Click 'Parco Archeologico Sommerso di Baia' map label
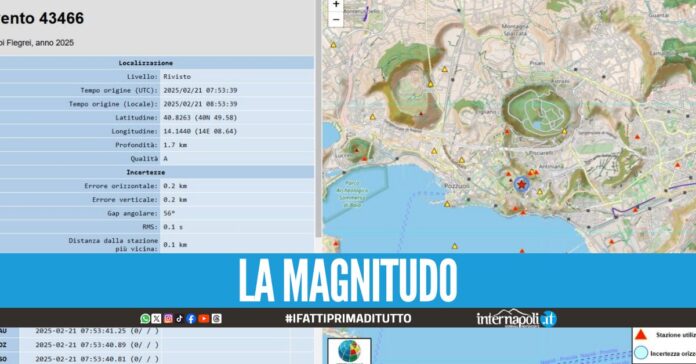 click(x=352, y=194)
